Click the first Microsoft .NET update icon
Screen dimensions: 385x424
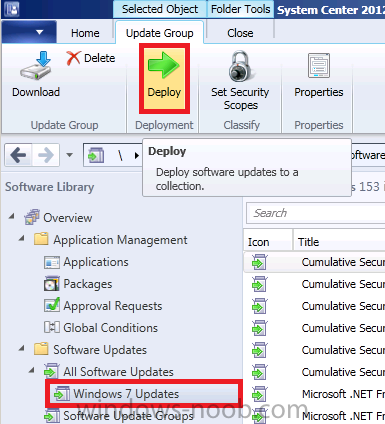tap(260, 394)
